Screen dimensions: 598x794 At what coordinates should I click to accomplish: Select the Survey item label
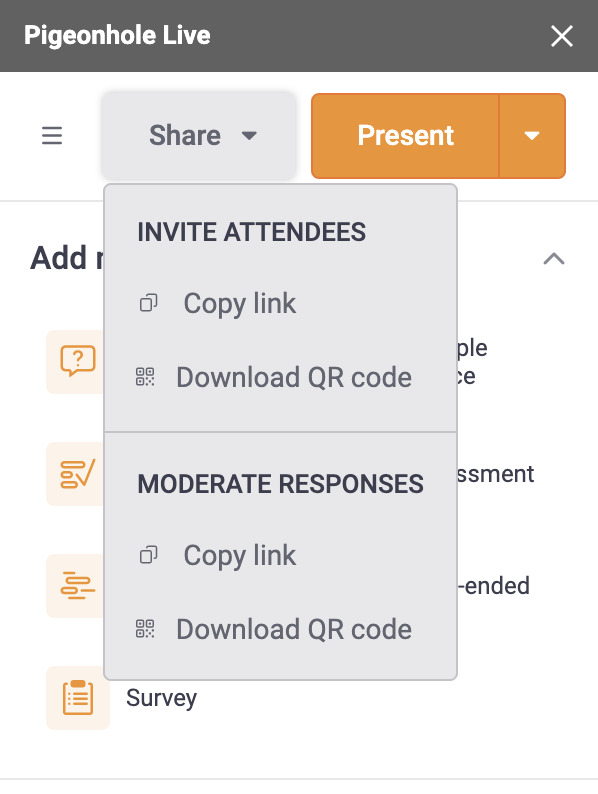tap(162, 698)
